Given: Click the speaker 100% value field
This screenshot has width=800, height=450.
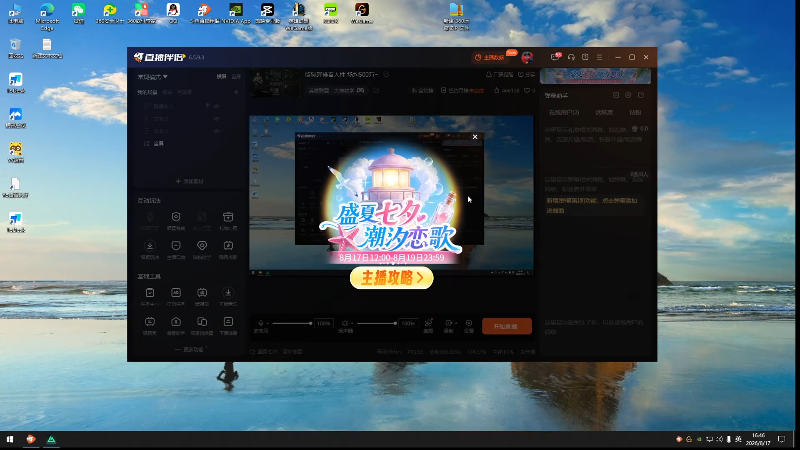Looking at the screenshot, I should tap(408, 323).
